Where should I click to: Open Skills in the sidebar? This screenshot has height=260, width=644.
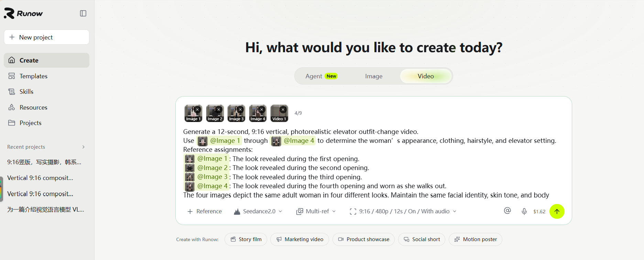click(x=46, y=92)
